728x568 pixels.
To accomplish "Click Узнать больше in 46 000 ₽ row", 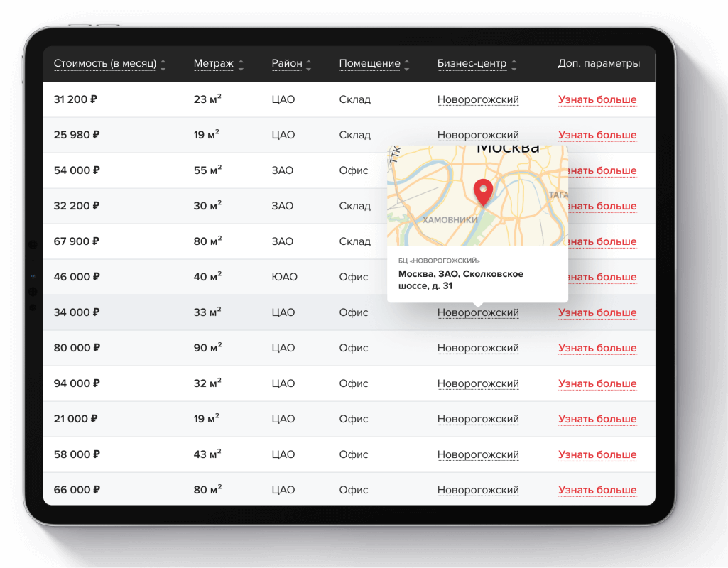I will click(603, 277).
